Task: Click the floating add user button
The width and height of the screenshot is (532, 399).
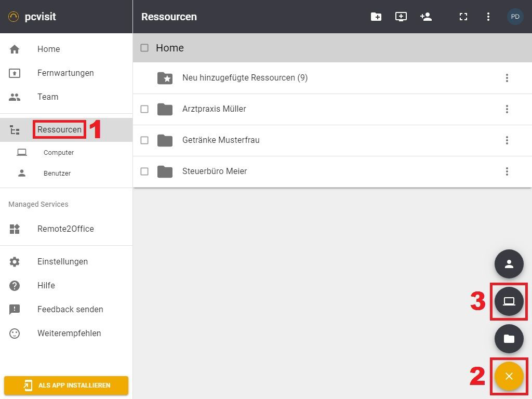Action: point(509,264)
